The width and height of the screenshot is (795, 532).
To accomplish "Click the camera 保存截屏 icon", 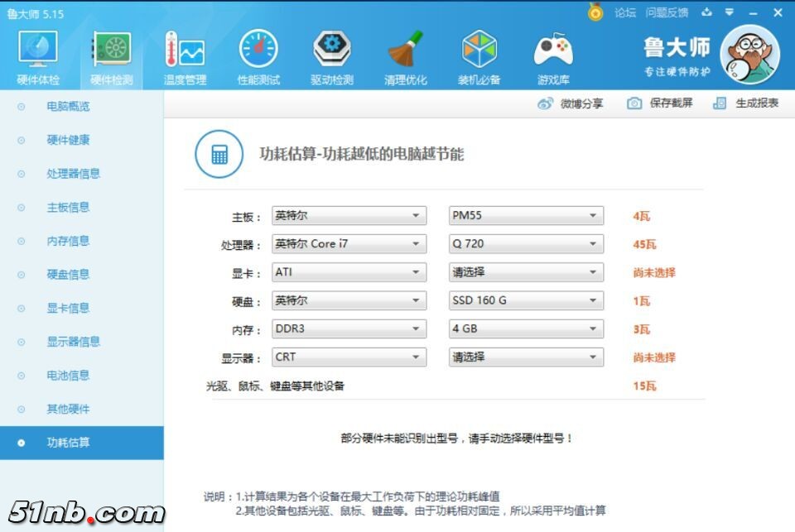I will pos(634,103).
